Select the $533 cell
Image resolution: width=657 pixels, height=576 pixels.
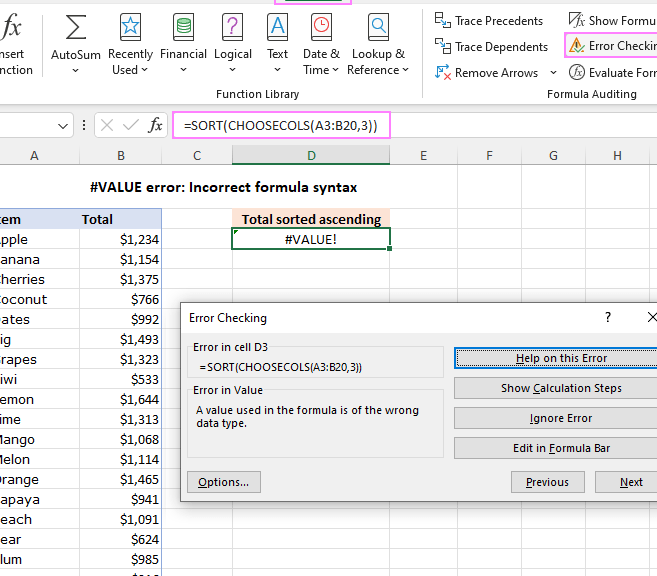[121, 380]
